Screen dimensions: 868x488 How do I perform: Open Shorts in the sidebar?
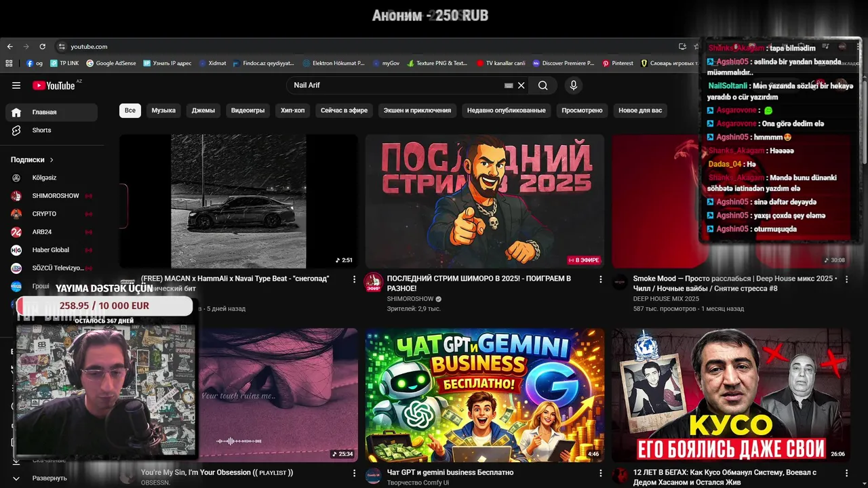[52, 130]
